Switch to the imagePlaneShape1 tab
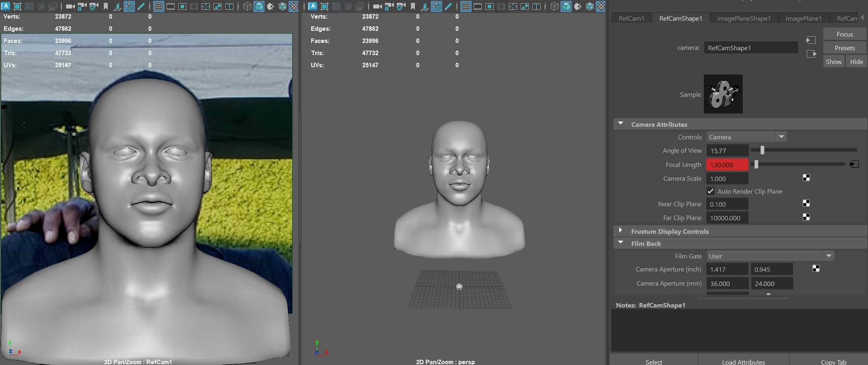Viewport: 868px width, 365px height. [x=744, y=18]
